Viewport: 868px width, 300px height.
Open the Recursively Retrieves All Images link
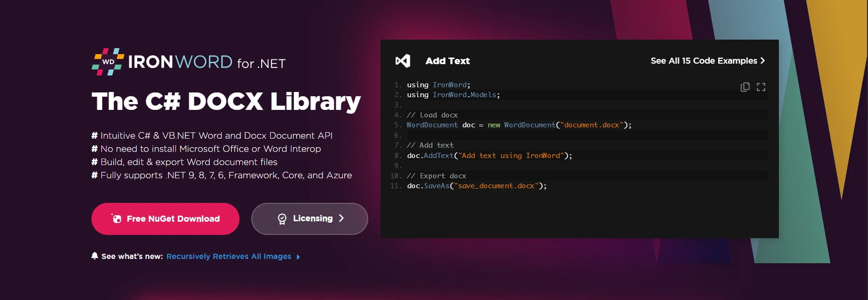coord(229,257)
